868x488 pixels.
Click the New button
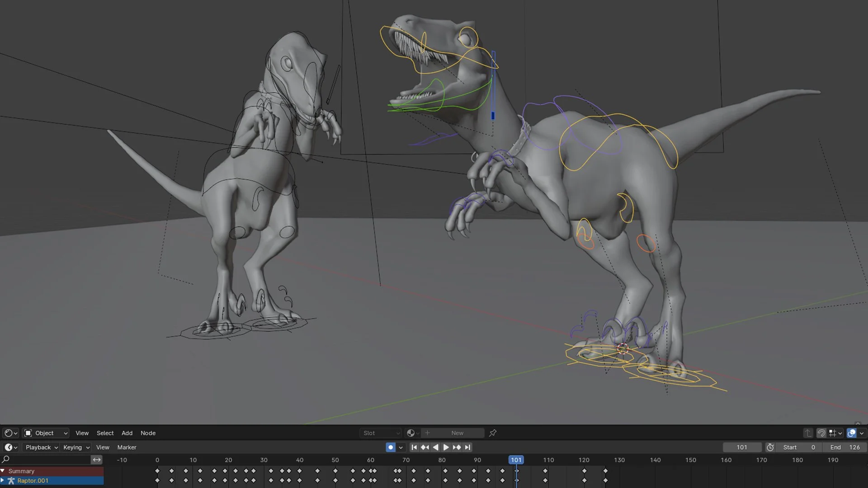[x=457, y=433]
